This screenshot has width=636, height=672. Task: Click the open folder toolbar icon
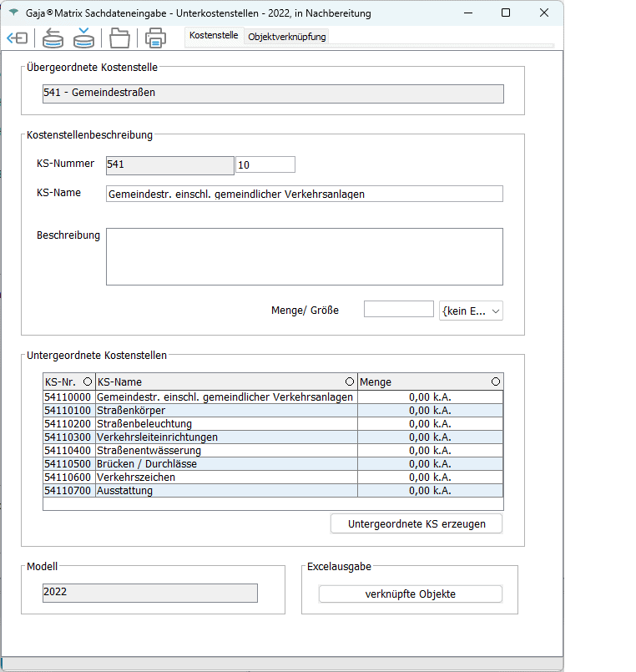120,38
